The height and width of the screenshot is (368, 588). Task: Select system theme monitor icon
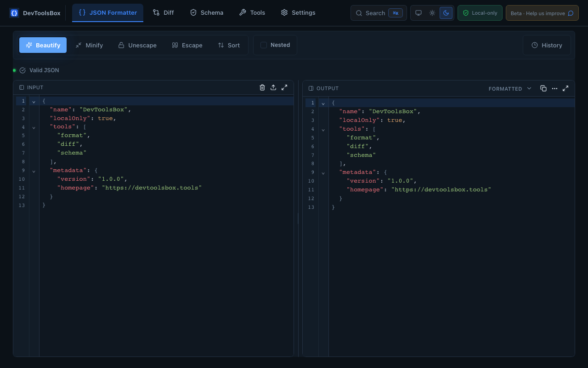pyautogui.click(x=418, y=13)
